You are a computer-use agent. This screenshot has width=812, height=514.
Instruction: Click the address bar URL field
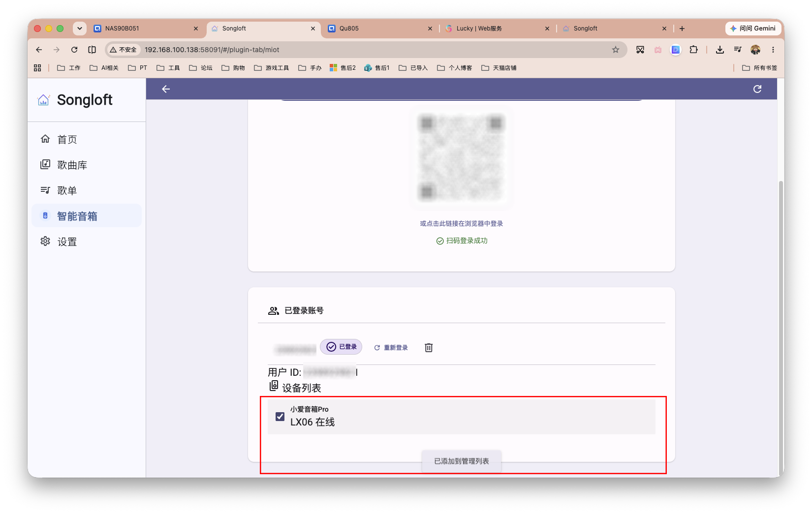366,50
